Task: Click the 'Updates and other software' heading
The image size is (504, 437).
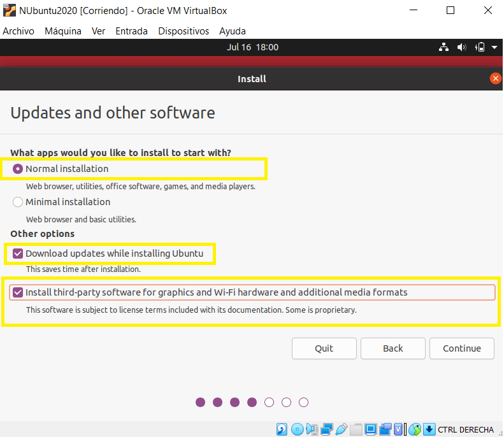Action: [x=113, y=113]
